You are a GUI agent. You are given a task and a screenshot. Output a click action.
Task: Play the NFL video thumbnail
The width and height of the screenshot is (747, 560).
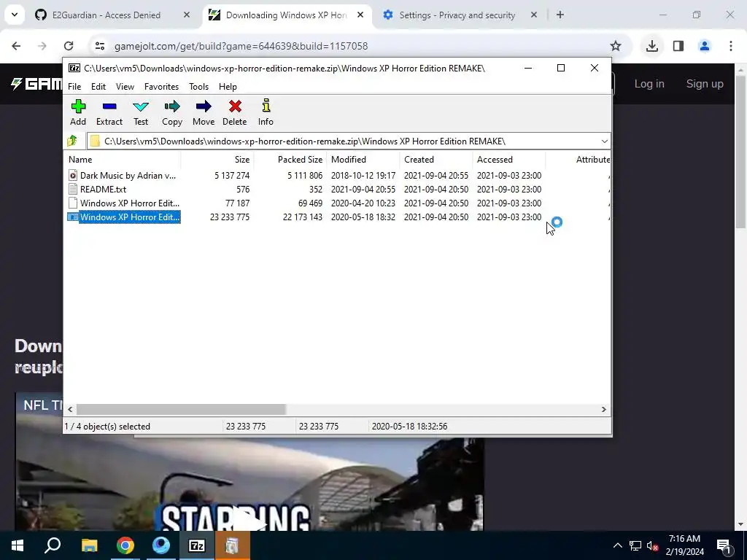pos(249,521)
